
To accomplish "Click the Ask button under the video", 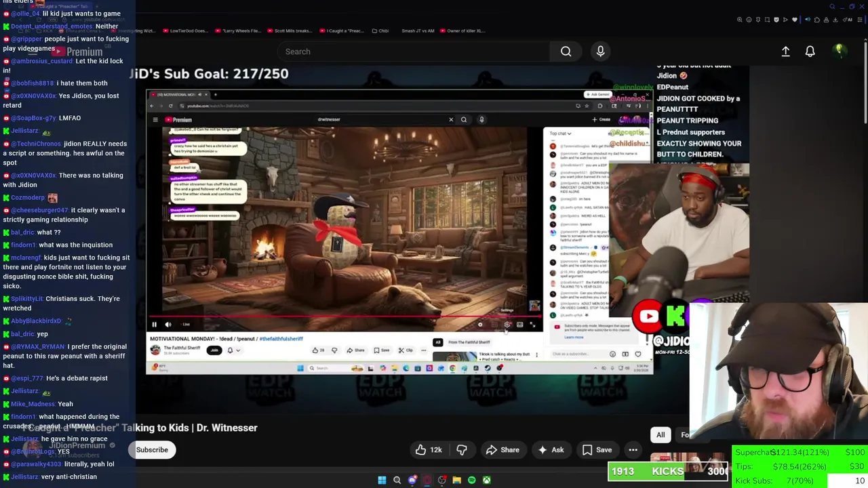I will click(x=551, y=450).
